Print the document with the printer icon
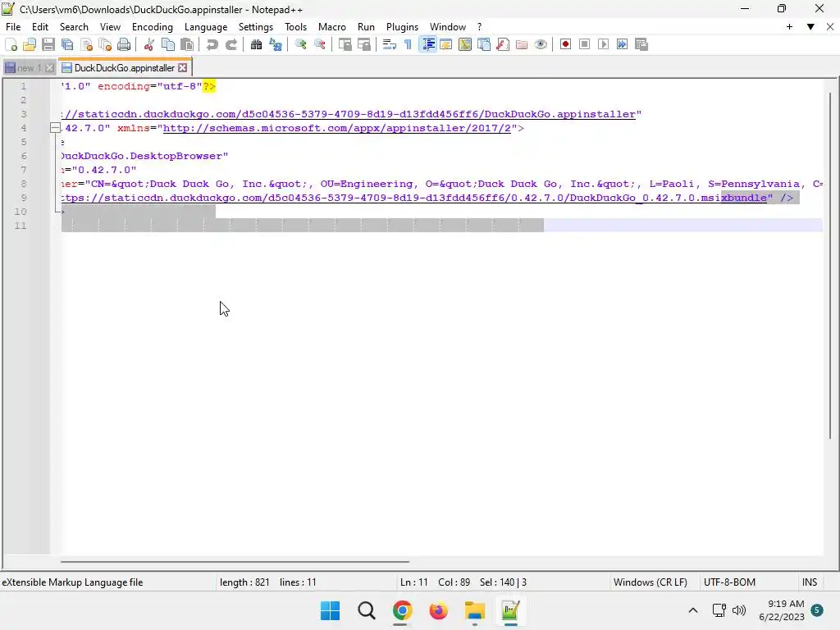Viewport: 840px width, 630px height. point(124,44)
